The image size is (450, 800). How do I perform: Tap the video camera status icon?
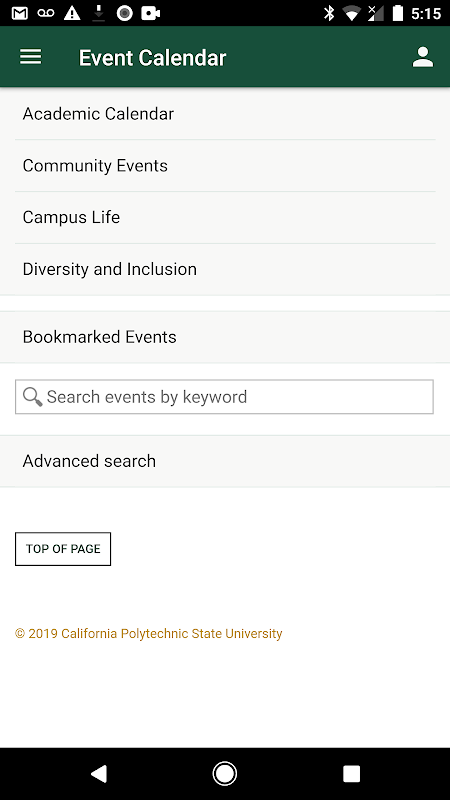click(x=151, y=13)
